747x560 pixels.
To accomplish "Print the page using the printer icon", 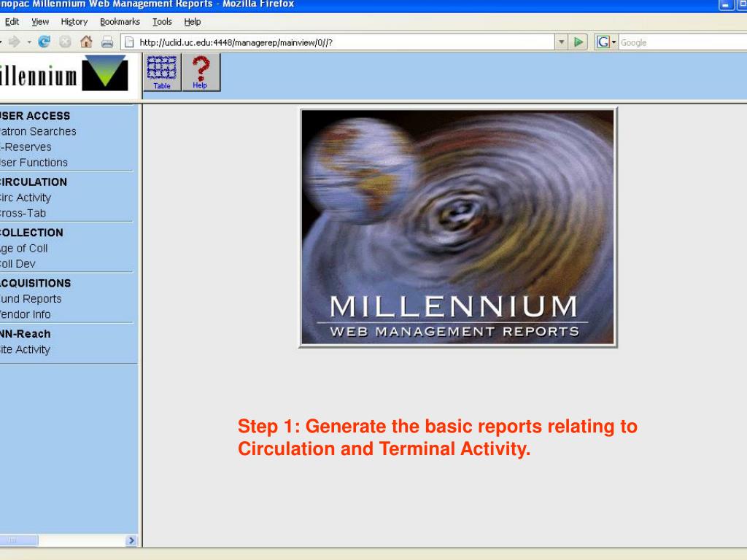I will tap(107, 42).
